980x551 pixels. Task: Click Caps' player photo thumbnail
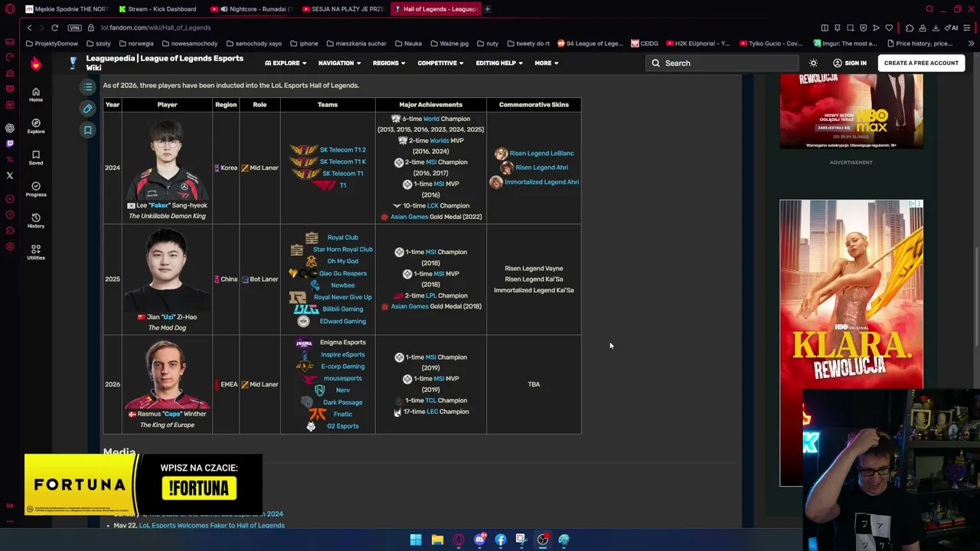pyautogui.click(x=167, y=375)
